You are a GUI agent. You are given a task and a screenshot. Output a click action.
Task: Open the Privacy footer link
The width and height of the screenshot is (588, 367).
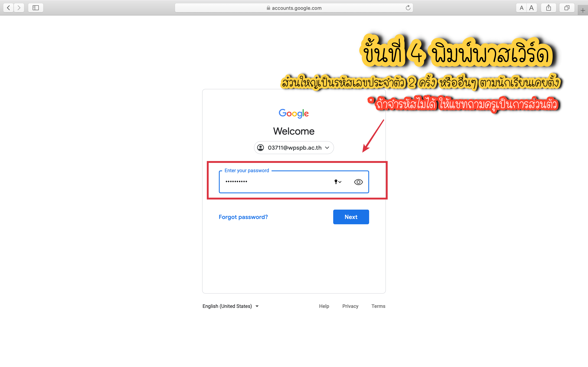click(350, 306)
